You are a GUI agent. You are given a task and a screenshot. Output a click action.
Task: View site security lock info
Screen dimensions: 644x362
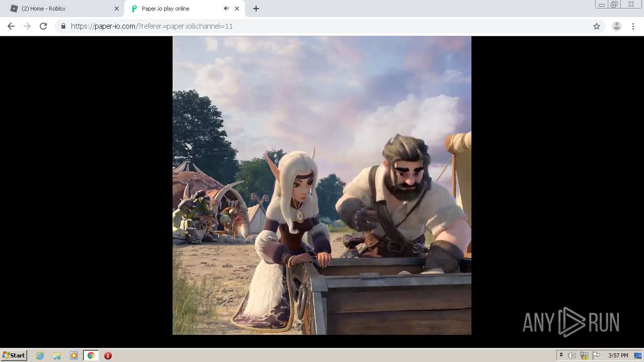pos(63,26)
